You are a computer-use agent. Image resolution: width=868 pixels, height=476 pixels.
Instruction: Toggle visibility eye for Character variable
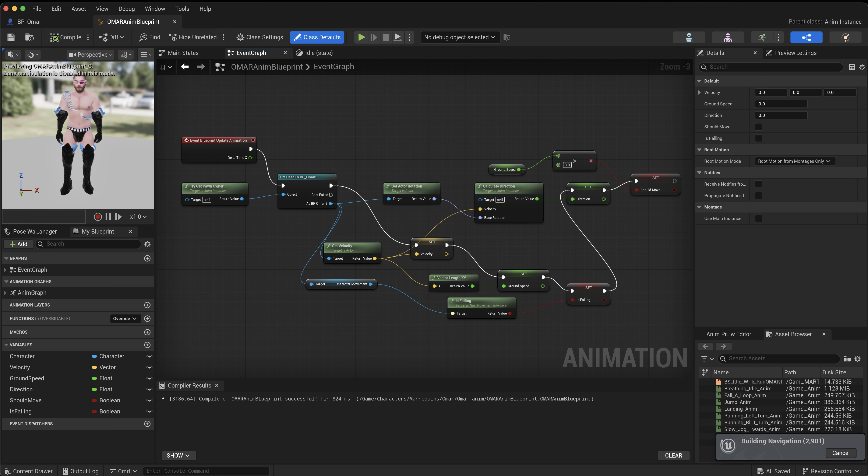[x=149, y=356]
